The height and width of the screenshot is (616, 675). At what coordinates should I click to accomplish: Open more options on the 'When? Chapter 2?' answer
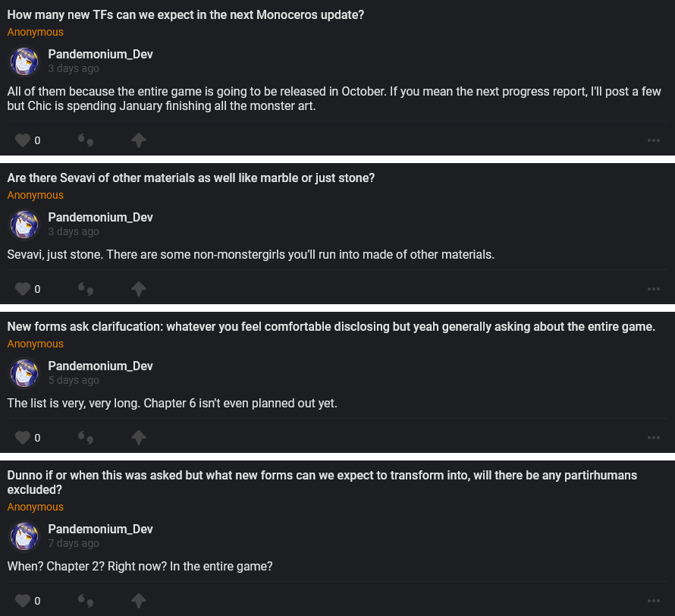click(654, 601)
